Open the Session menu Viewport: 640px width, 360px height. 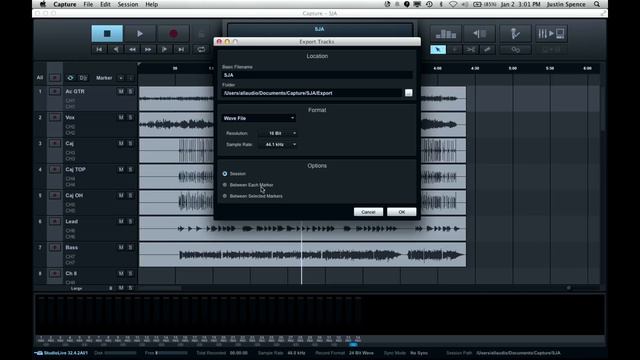tap(128, 4)
